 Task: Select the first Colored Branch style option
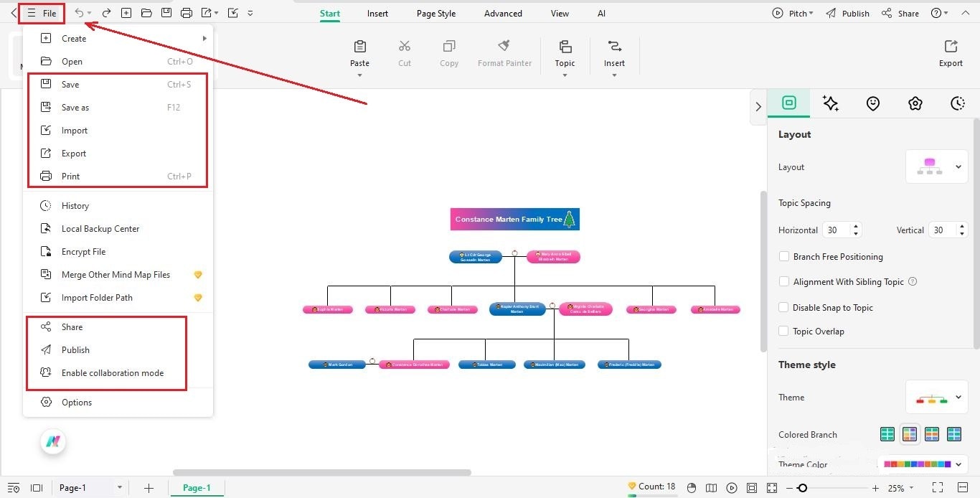[x=887, y=434]
